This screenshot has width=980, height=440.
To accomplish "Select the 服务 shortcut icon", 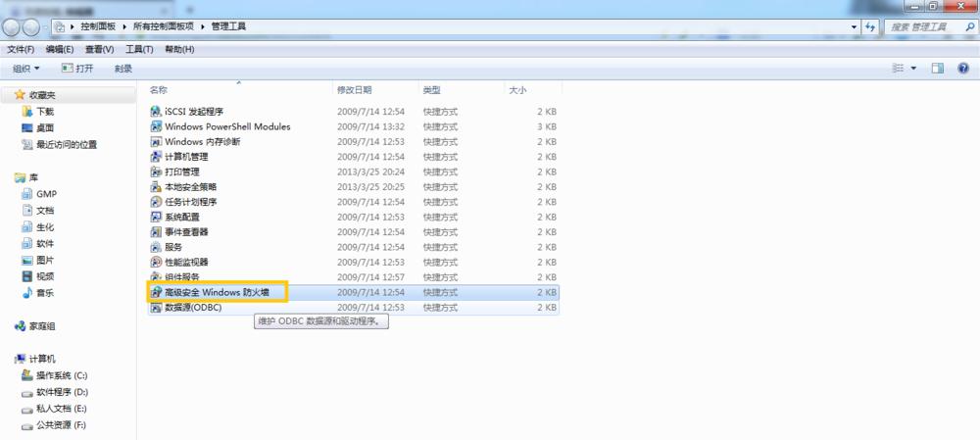I will click(156, 247).
